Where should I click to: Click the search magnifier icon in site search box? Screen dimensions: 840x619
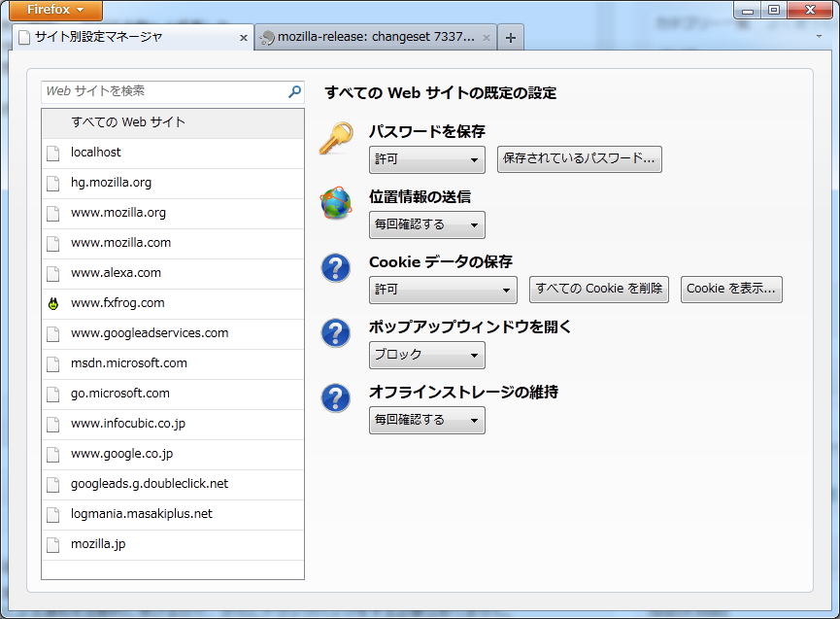tap(294, 91)
